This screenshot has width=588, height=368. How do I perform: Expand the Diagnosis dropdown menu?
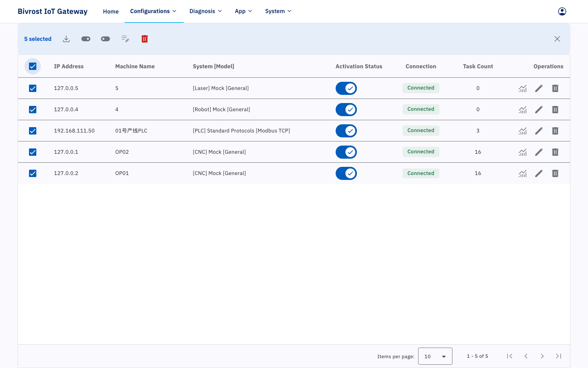tap(206, 11)
